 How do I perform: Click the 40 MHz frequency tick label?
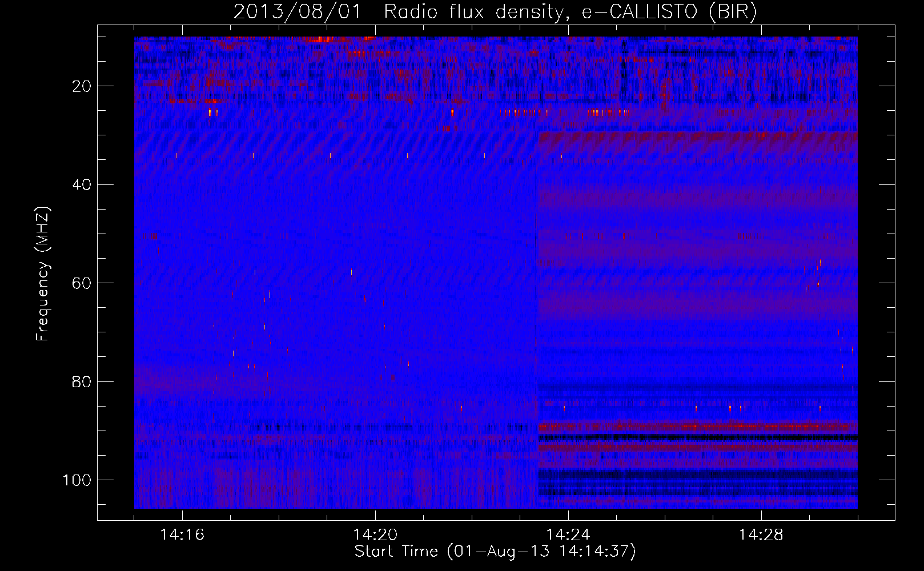(x=82, y=185)
